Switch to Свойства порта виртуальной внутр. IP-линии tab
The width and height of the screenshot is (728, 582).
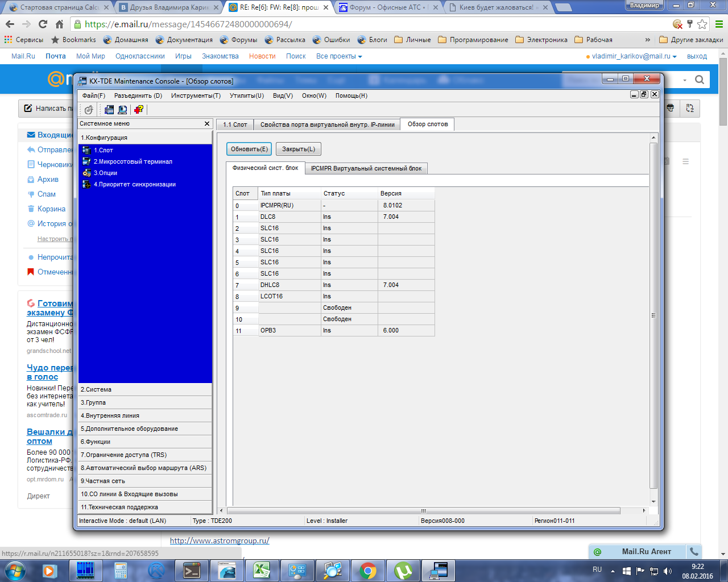327,124
